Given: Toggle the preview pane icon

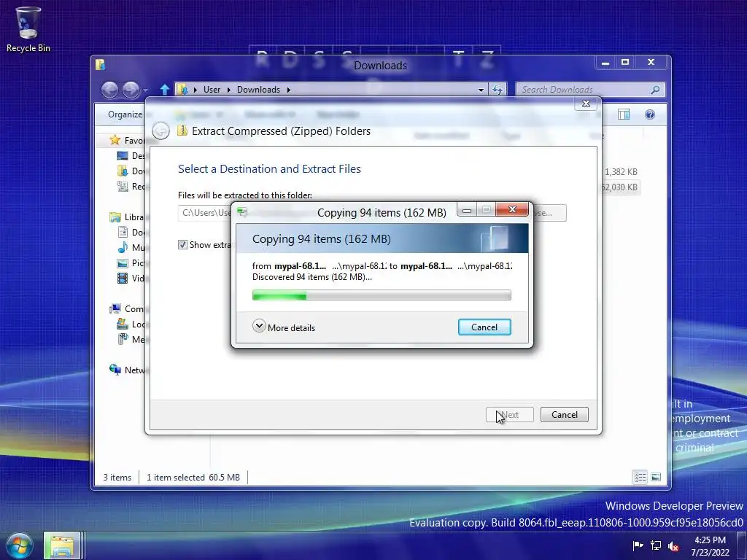Looking at the screenshot, I should tap(624, 114).
